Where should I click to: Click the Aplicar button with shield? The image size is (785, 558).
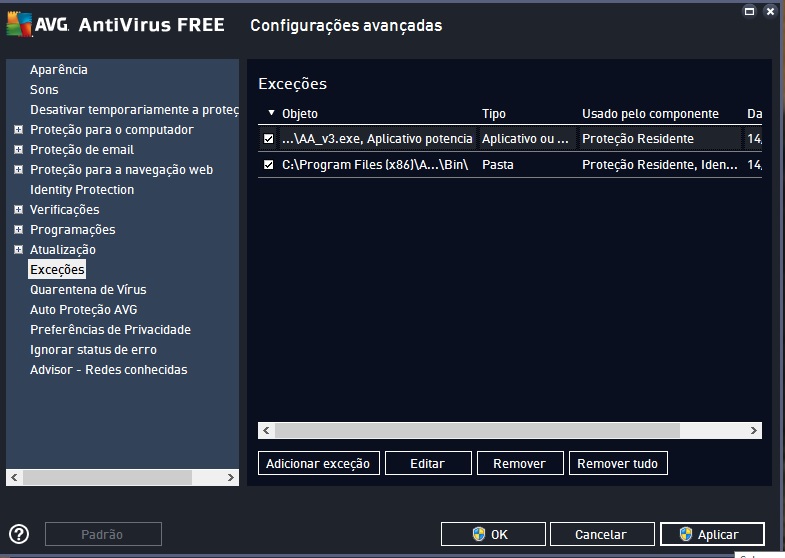point(712,535)
